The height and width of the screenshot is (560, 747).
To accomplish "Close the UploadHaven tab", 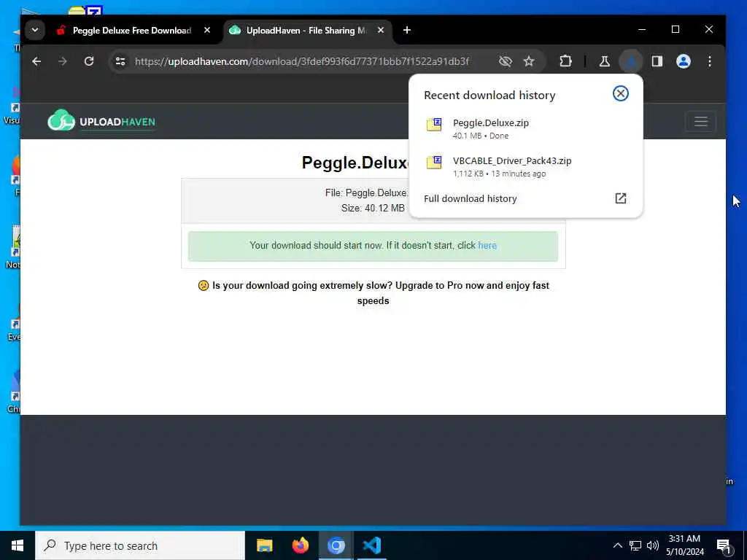I will point(381,30).
